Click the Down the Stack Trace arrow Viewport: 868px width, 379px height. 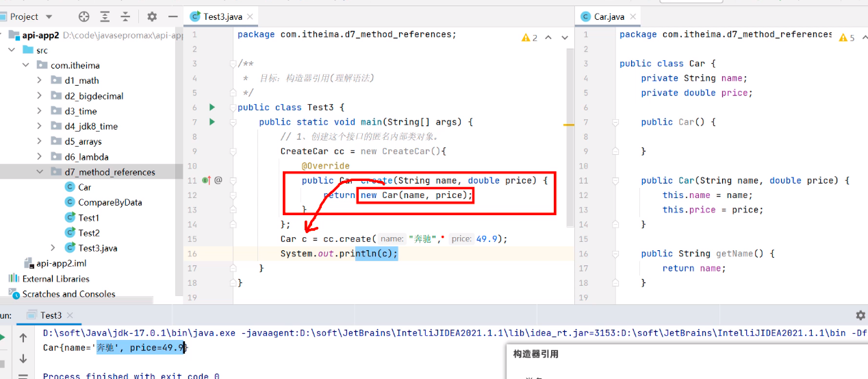(23, 358)
